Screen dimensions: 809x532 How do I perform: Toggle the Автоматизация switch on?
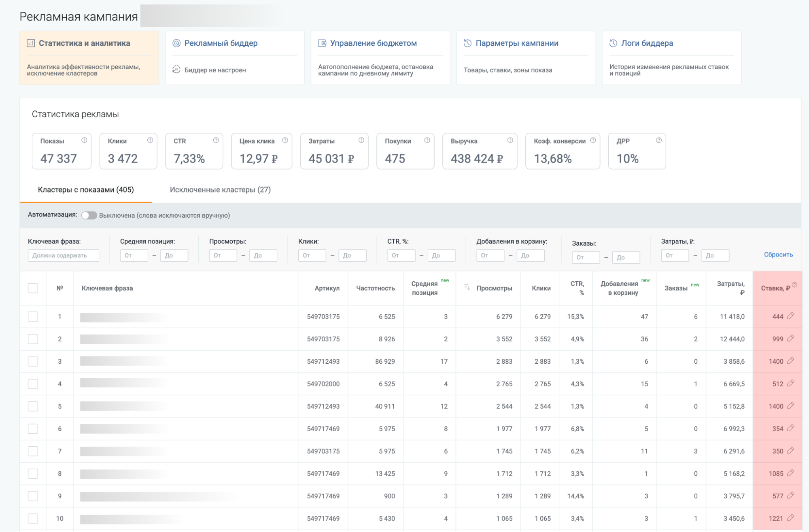click(89, 215)
